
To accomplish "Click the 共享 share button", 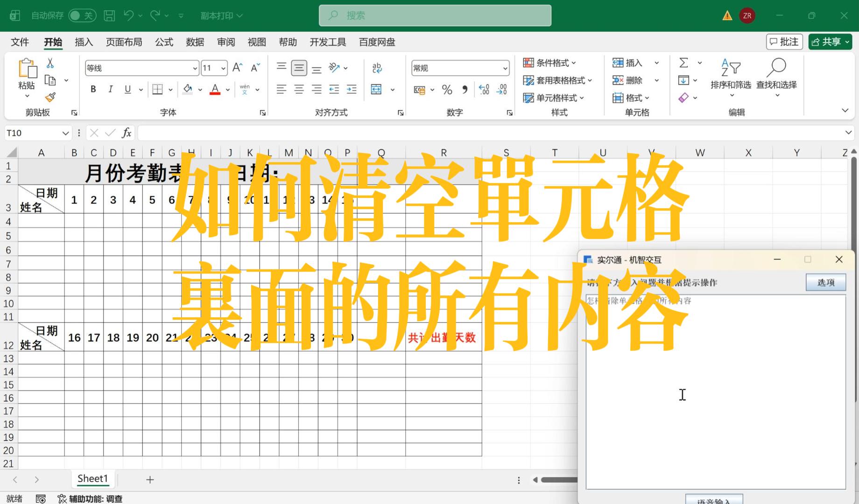I will pos(830,42).
